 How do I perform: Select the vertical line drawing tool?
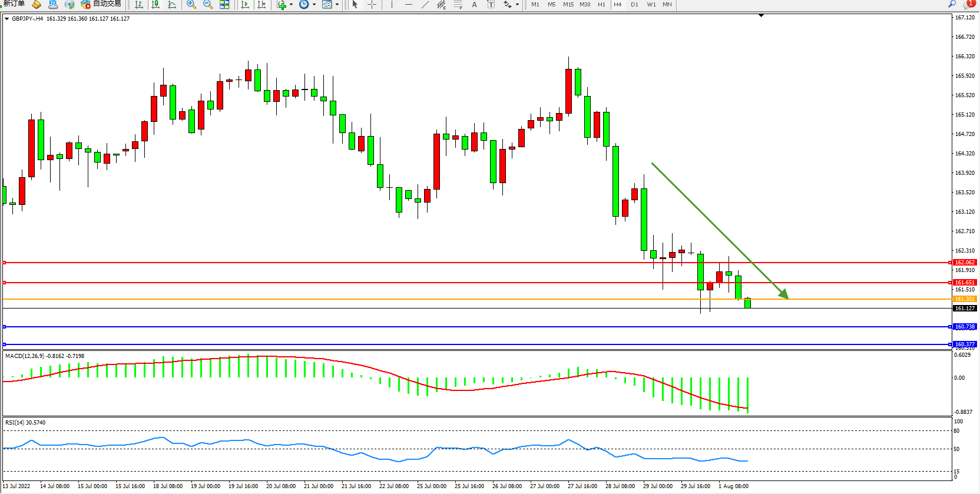tap(392, 5)
